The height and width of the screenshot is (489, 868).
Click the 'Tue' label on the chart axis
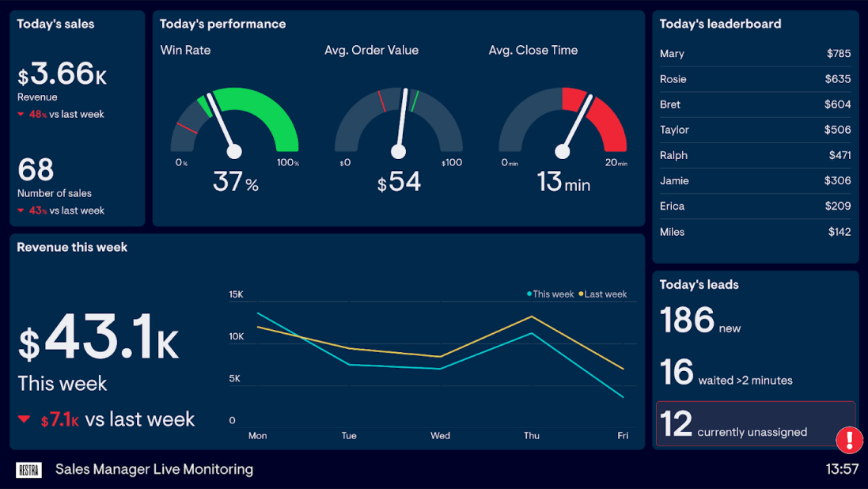[x=349, y=436]
